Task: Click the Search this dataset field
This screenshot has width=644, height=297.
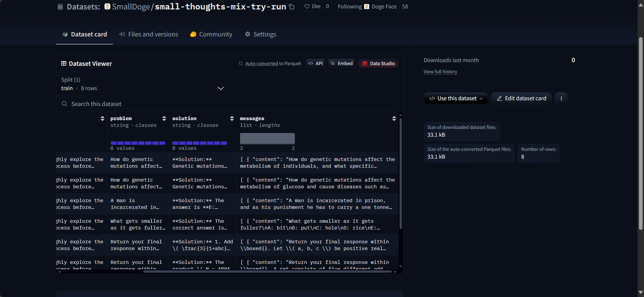Action: click(x=229, y=104)
